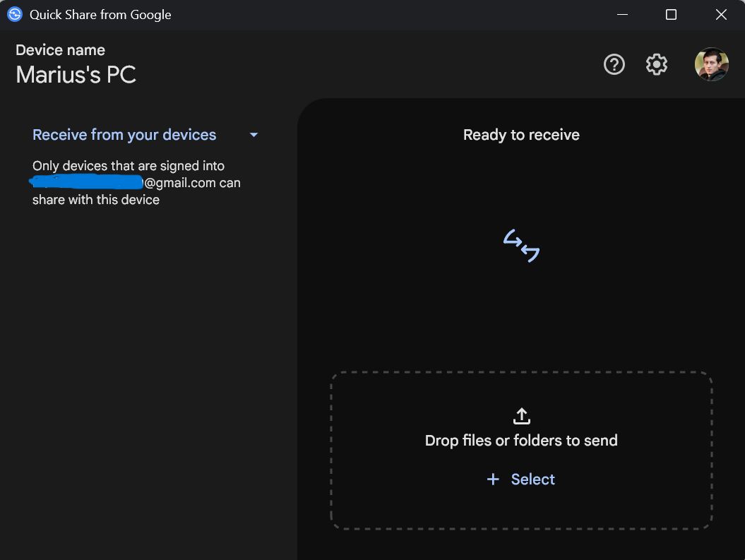Click the upload arrow icon in drop zone
Viewport: 745px width, 560px height.
click(522, 416)
